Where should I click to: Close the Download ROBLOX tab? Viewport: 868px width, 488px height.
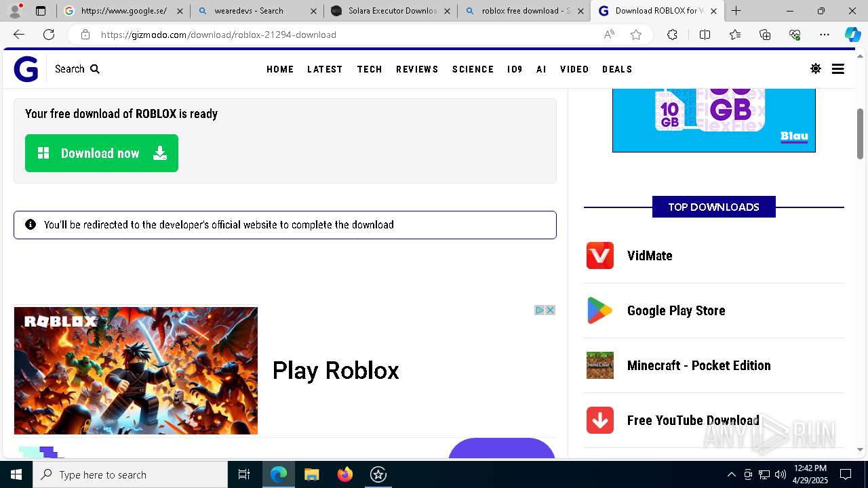pos(713,11)
